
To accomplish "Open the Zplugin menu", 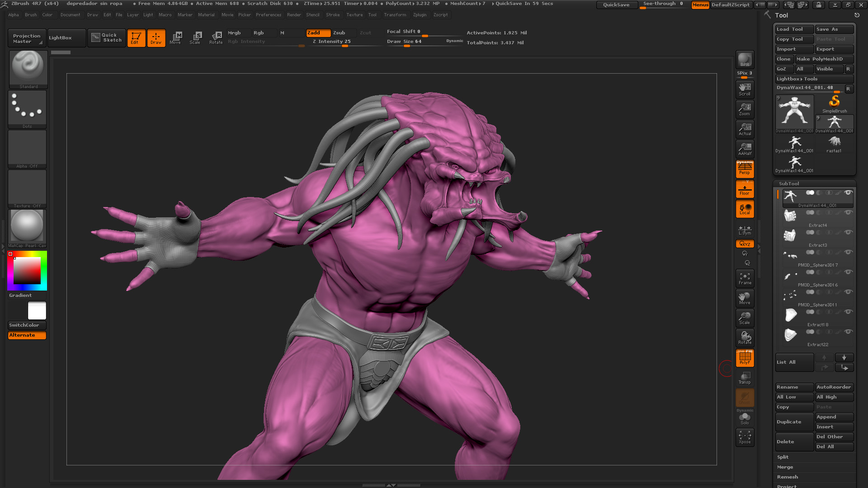I will 420,15.
